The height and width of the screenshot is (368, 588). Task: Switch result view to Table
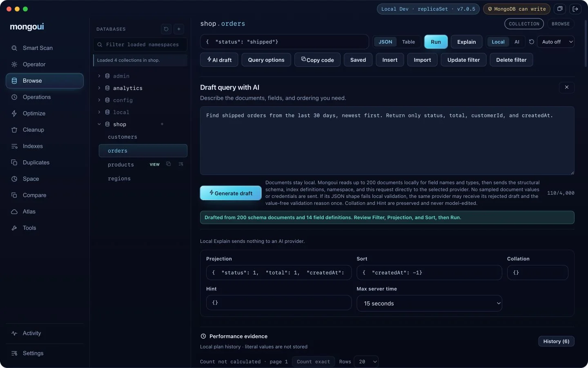(x=408, y=42)
